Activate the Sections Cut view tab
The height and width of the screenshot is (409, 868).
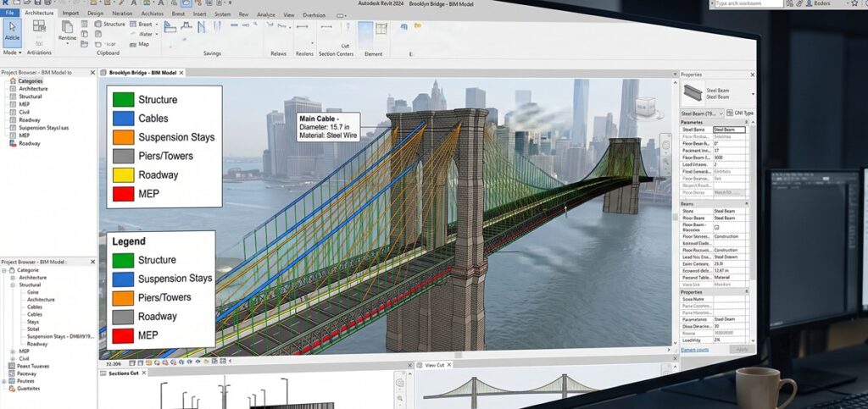[124, 373]
